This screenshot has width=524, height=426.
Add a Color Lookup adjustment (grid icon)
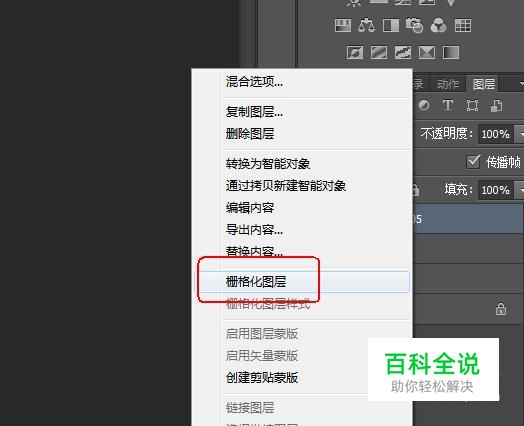pos(463,25)
